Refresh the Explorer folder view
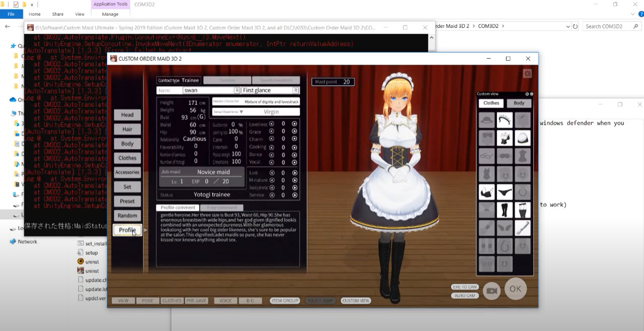 [575, 26]
